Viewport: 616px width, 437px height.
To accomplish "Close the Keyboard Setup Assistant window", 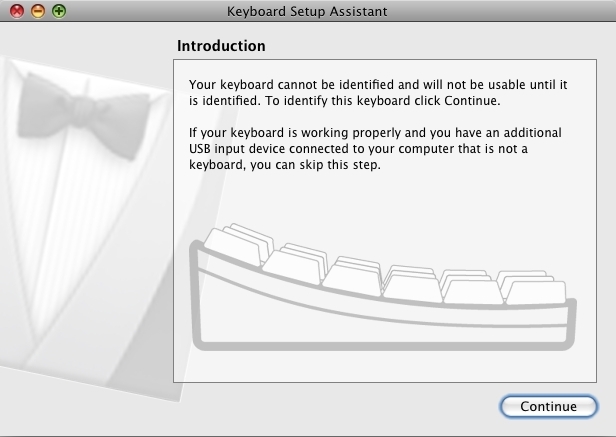I will click(x=17, y=12).
